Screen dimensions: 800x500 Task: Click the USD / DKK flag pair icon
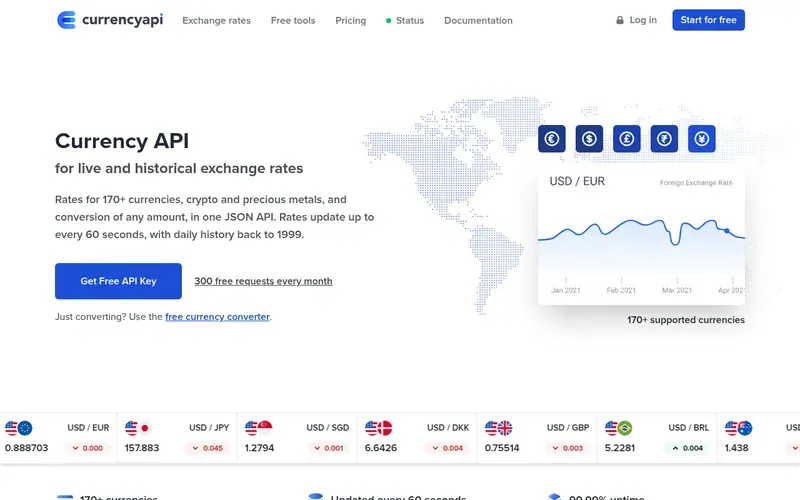(379, 428)
